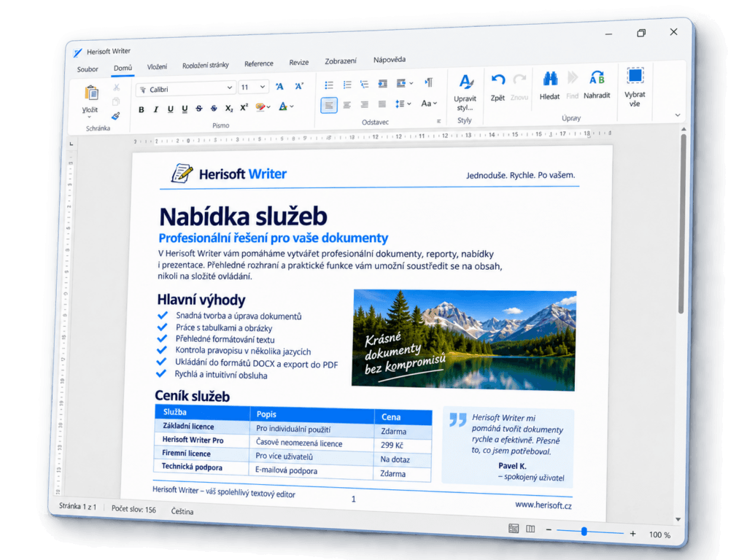Open the font size 11 dropdown
The image size is (747, 560).
click(x=262, y=87)
